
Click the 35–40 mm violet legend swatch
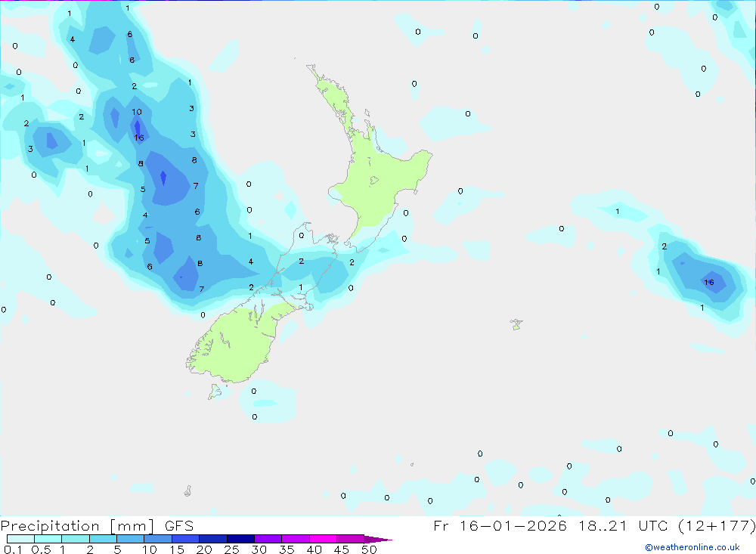pos(295,539)
